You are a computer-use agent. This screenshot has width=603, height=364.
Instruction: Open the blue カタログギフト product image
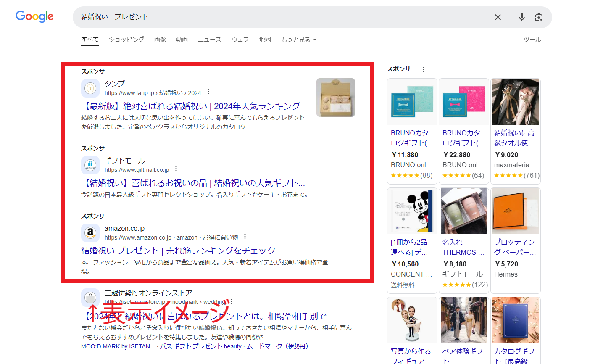pyautogui.click(x=516, y=320)
